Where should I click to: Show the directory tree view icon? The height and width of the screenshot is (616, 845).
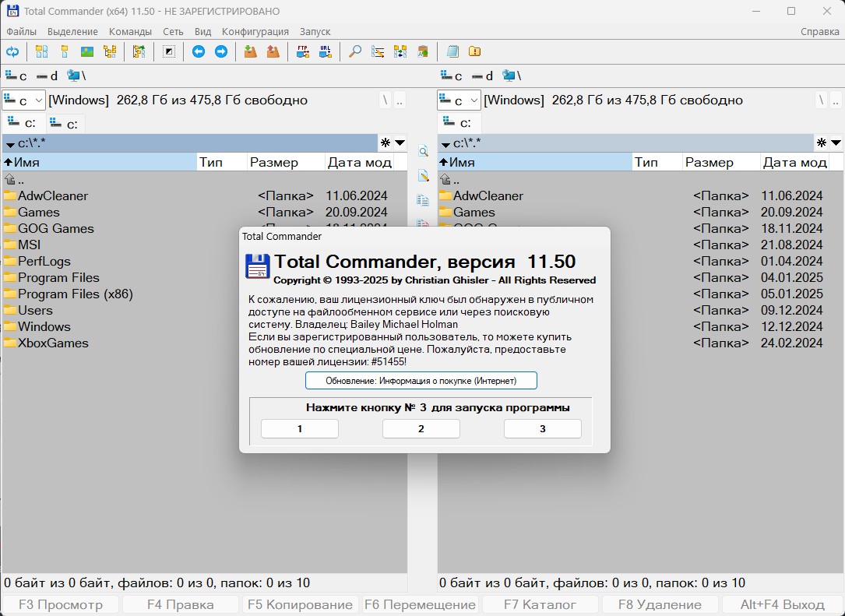110,51
